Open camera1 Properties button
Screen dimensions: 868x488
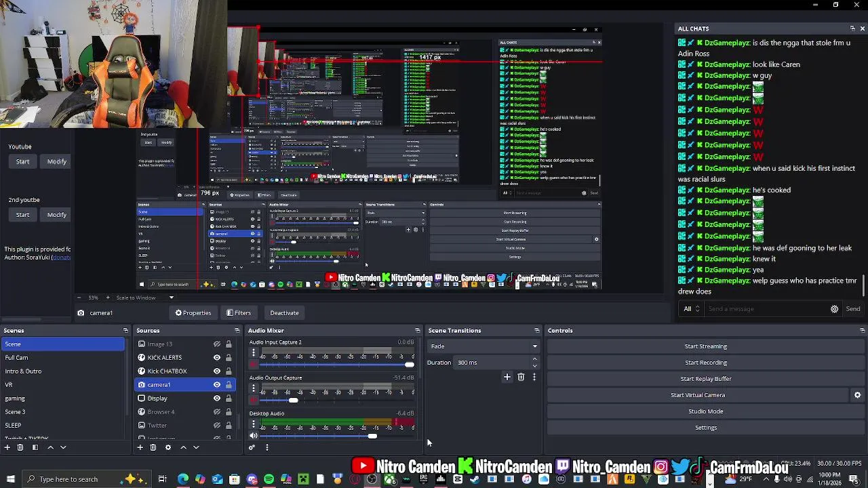coord(193,313)
